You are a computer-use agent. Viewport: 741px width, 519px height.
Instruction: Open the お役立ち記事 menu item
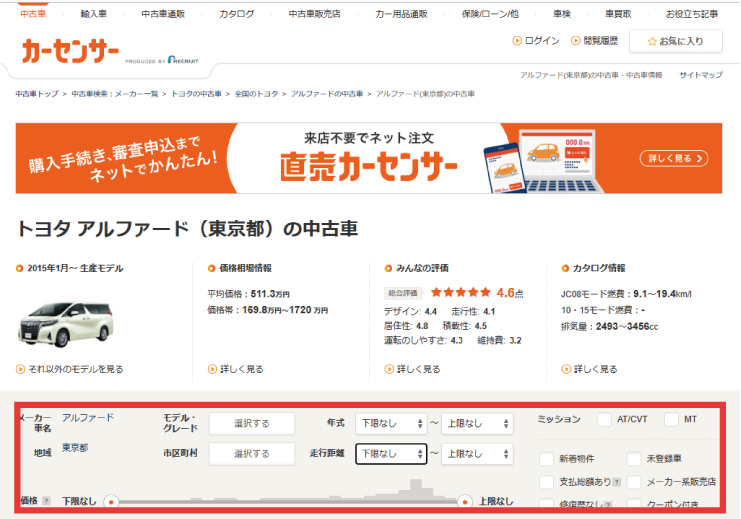tap(692, 14)
